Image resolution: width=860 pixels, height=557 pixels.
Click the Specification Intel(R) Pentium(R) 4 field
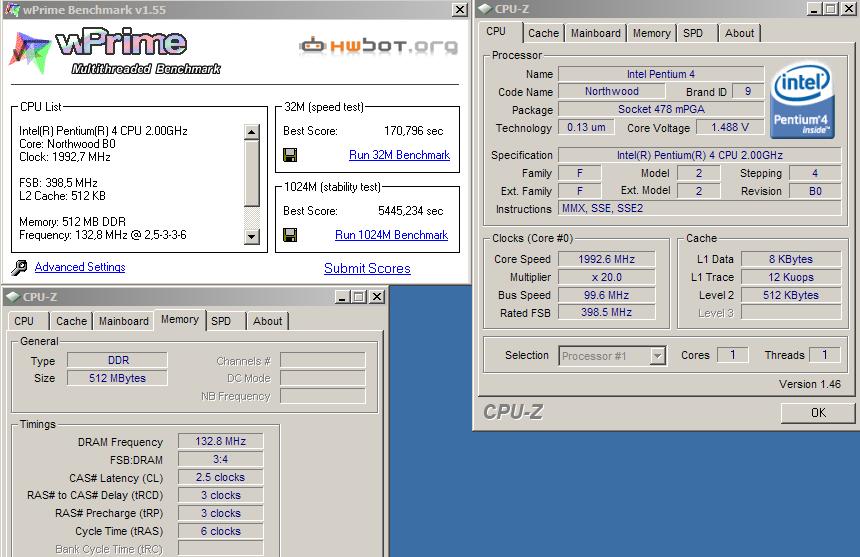(699, 155)
